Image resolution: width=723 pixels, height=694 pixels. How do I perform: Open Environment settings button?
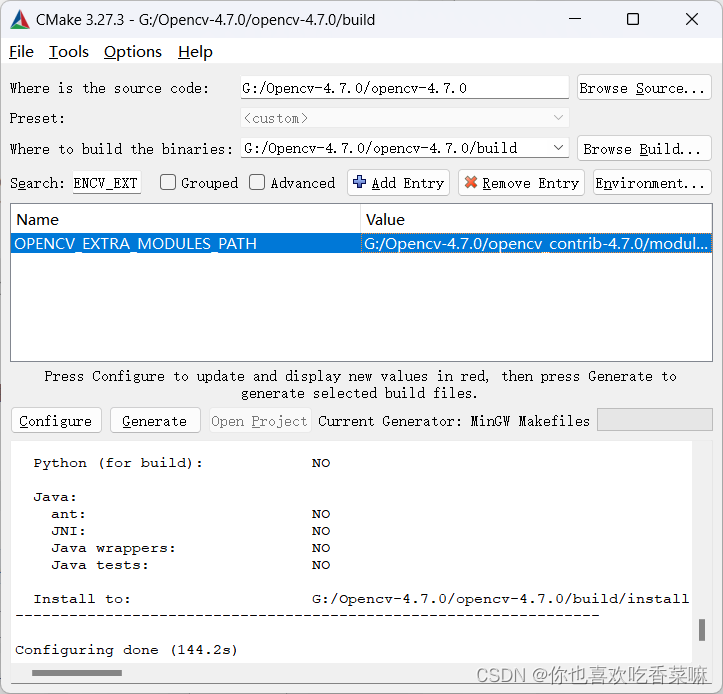tap(652, 183)
